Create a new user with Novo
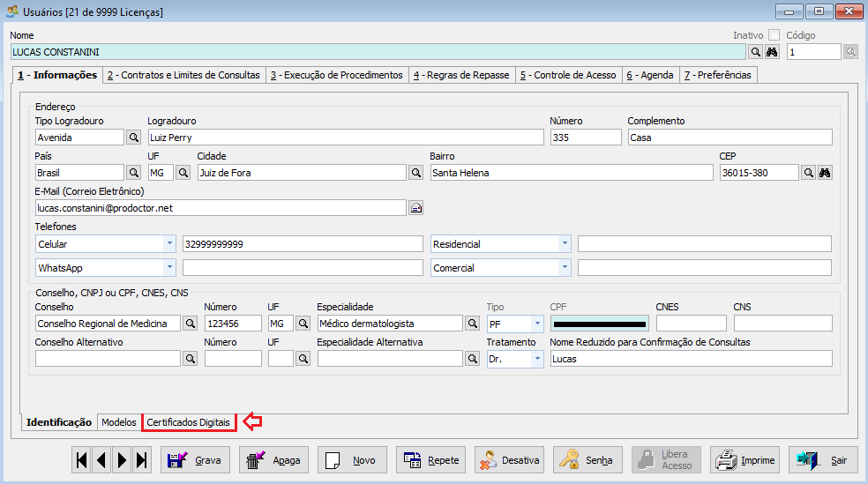868x484 pixels. [352, 459]
